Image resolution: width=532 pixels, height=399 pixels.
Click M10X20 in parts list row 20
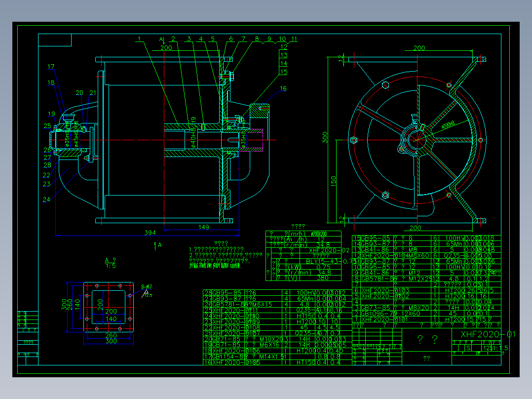coord(271,339)
